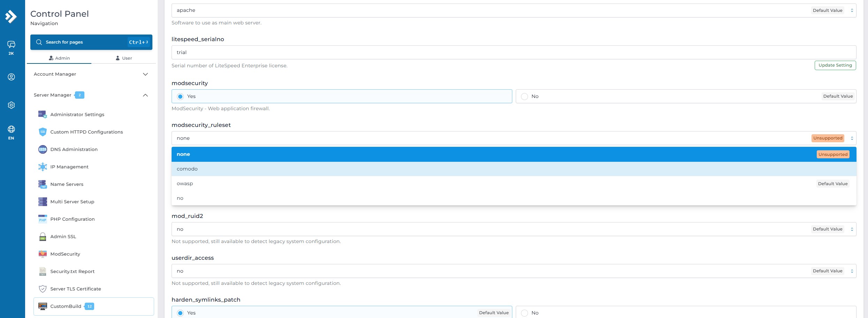Image resolution: width=868 pixels, height=318 pixels.
Task: Click the Server Manager badge showing 2
Action: point(79,95)
